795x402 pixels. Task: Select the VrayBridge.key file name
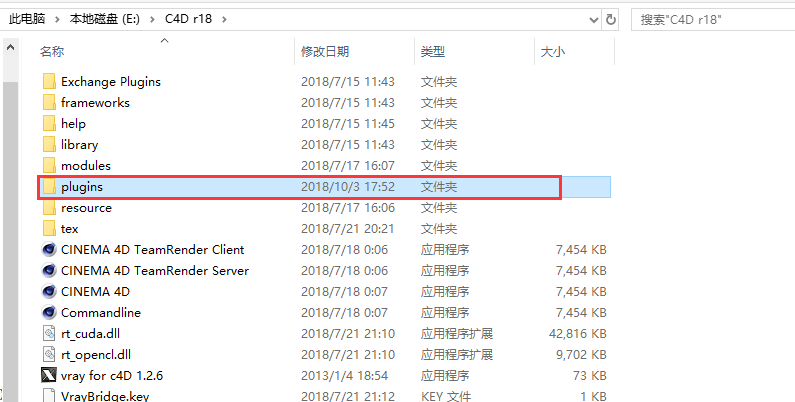tap(105, 396)
